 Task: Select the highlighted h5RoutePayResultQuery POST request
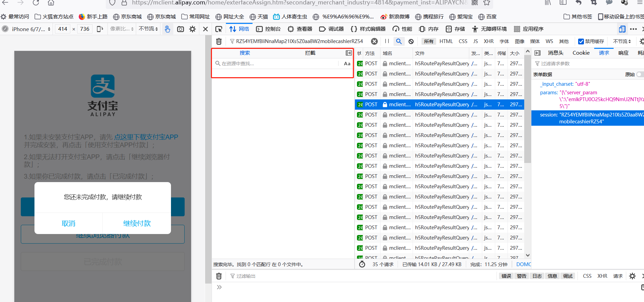pos(439,105)
